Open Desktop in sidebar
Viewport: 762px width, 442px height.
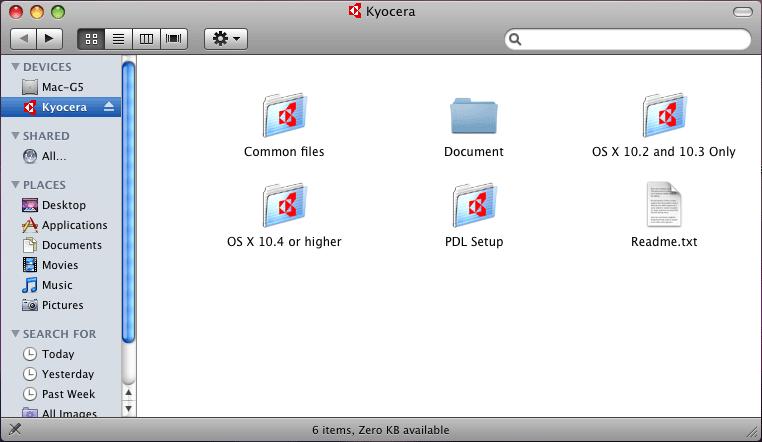(61, 205)
